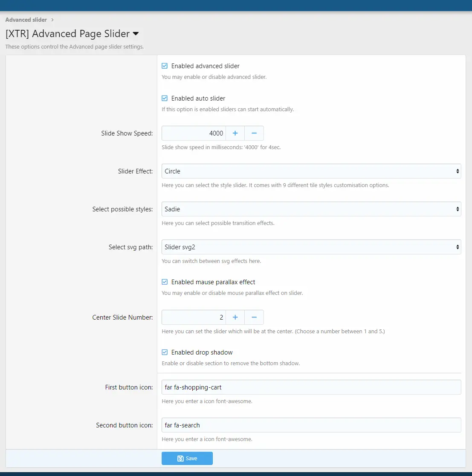Image resolution: width=472 pixels, height=476 pixels.
Task: Click the Save button
Action: [187, 459]
